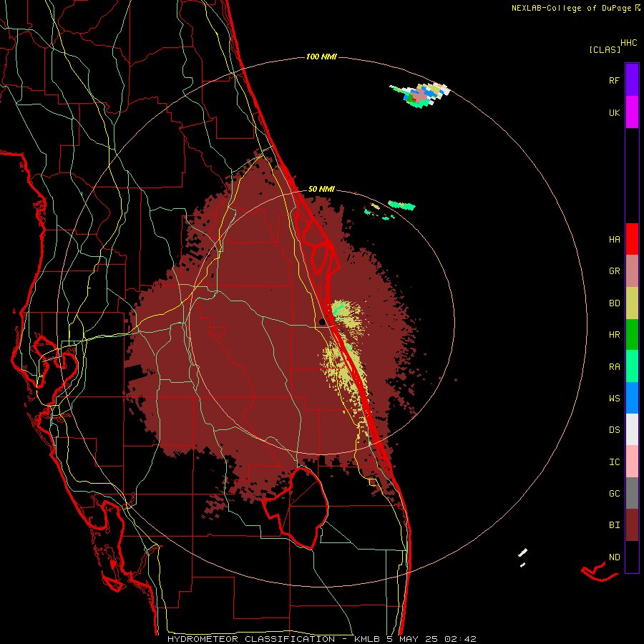This screenshot has width=644, height=644.
Task: Click the BD legend label
Action: click(615, 303)
